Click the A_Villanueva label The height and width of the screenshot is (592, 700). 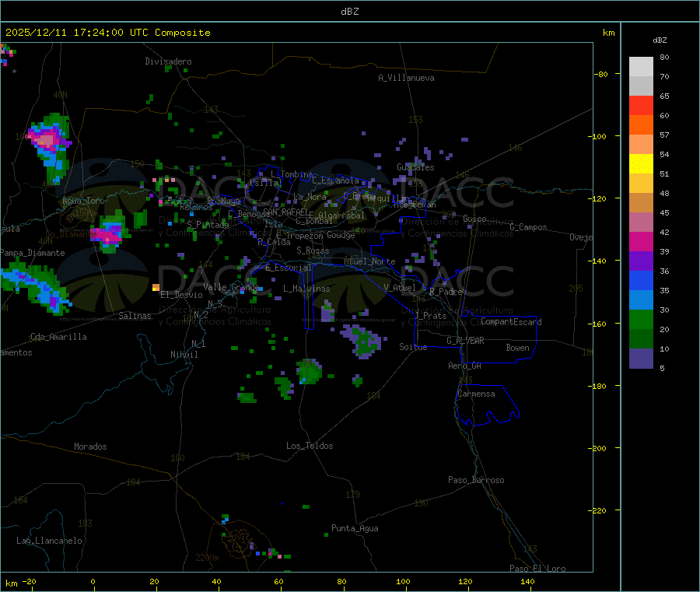point(406,78)
